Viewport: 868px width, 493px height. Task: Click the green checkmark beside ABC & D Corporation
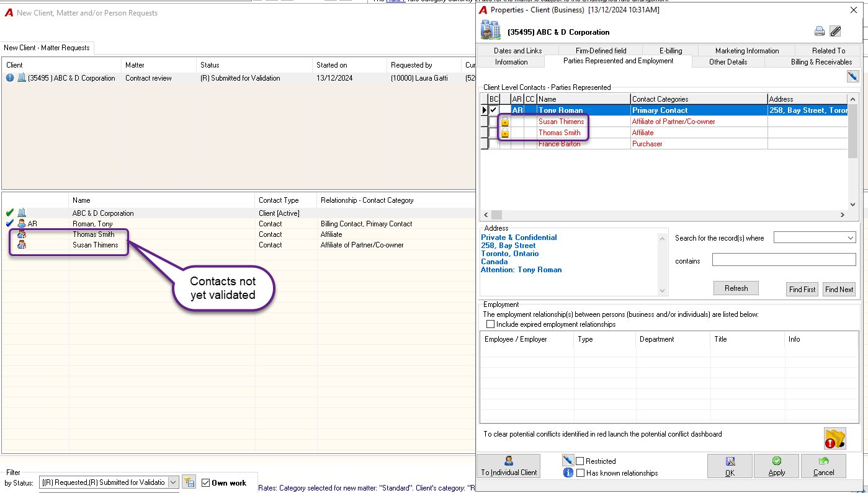pos(9,213)
